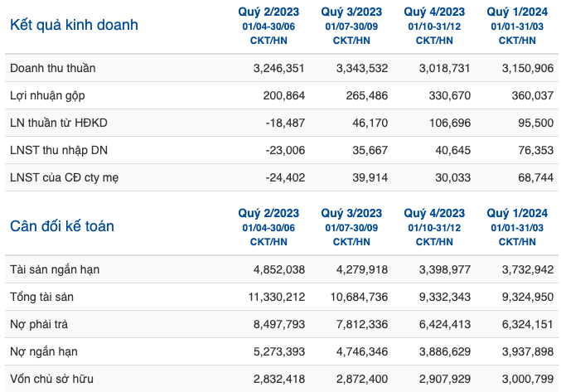Click the 'LNST thu nhập DN' row label

coord(59,151)
